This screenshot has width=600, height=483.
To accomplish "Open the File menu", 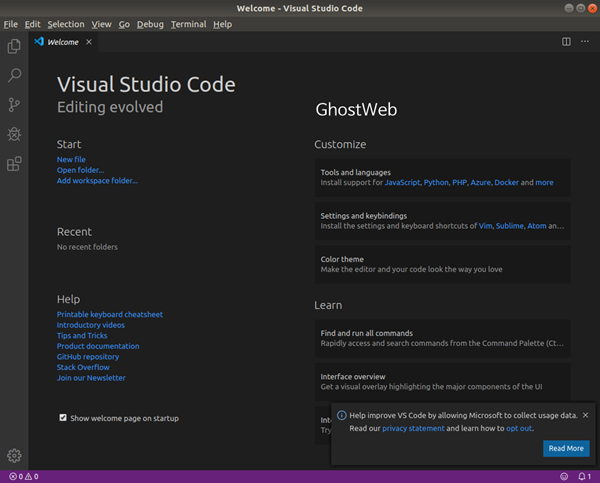I will click(x=11, y=24).
